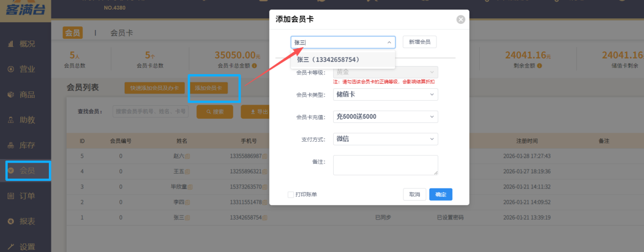Click 快速添加会员及办卡 button
644x252 pixels.
pyautogui.click(x=155, y=88)
